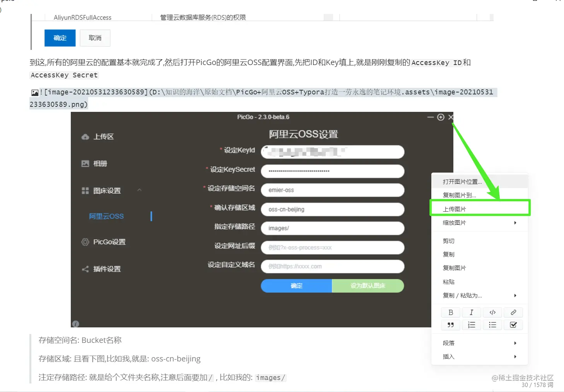Choose 打开图片位置... from context menu
Image resolution: width=564 pixels, height=392 pixels.
480,181
